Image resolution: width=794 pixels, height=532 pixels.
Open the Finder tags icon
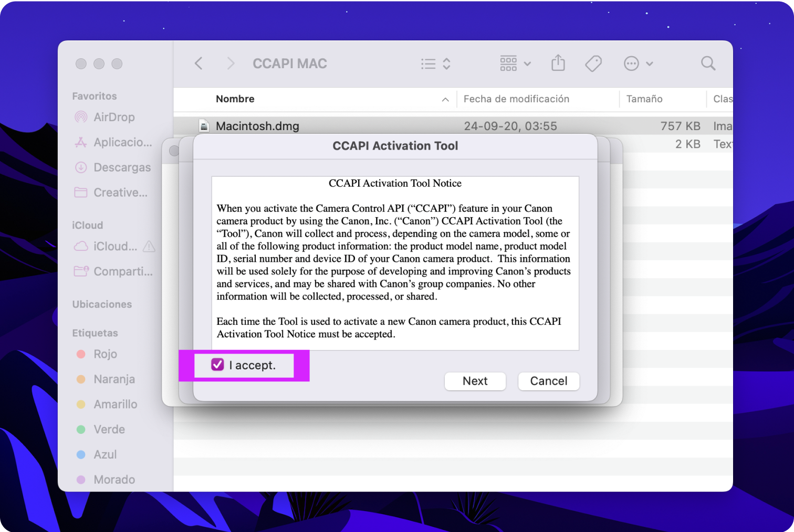click(x=593, y=63)
